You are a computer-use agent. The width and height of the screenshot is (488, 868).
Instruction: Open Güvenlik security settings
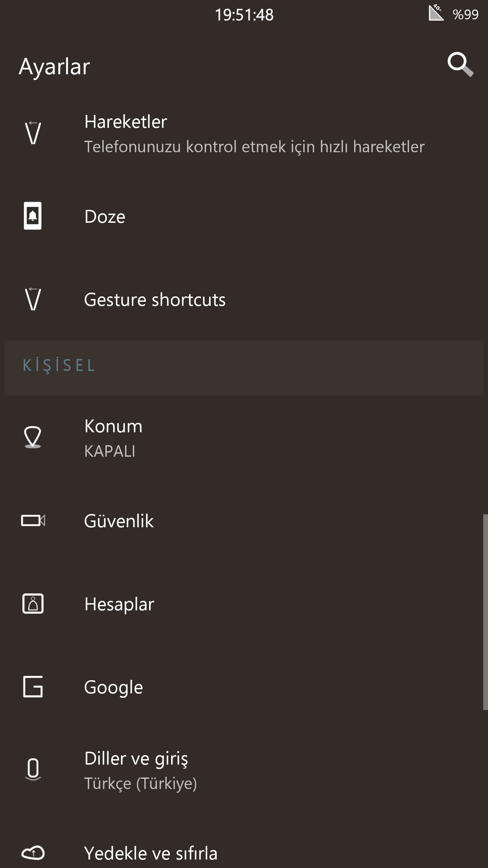click(x=244, y=521)
